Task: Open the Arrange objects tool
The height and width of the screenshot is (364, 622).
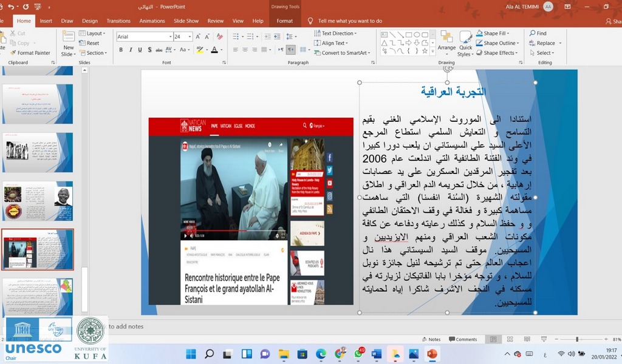Action: tap(446, 42)
